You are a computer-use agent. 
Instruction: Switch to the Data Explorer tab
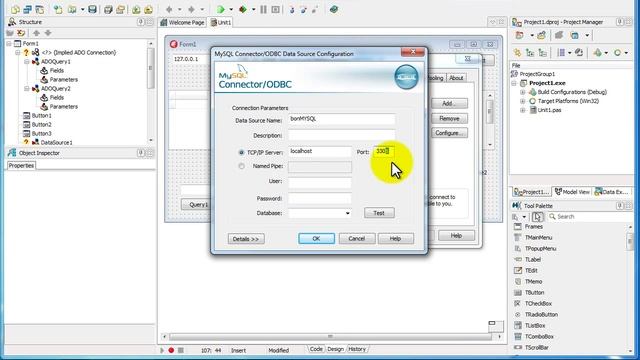611,192
